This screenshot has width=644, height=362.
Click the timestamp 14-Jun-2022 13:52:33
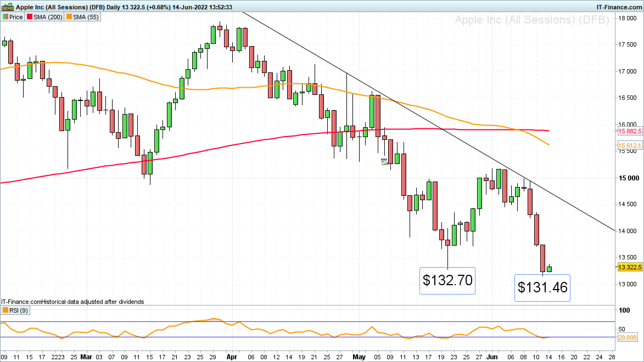click(x=202, y=7)
